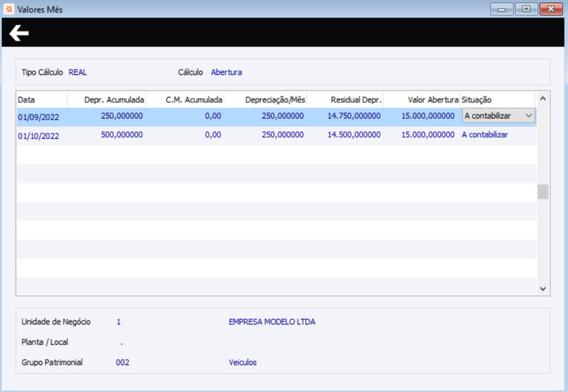This screenshot has height=392, width=568.
Task: Click the scroll up arrow of the grid
Action: (x=542, y=99)
